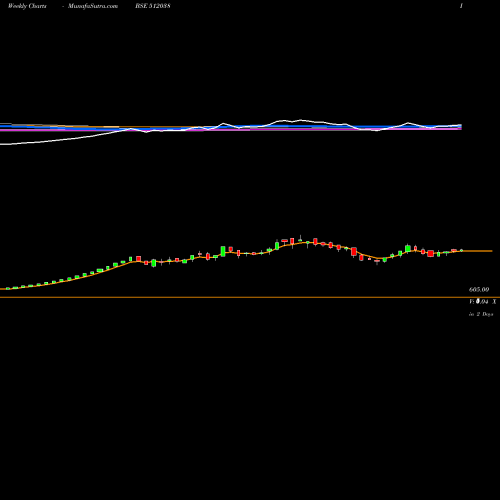Click the last candlestick on the chart
This screenshot has height=500, width=500.
462,250
